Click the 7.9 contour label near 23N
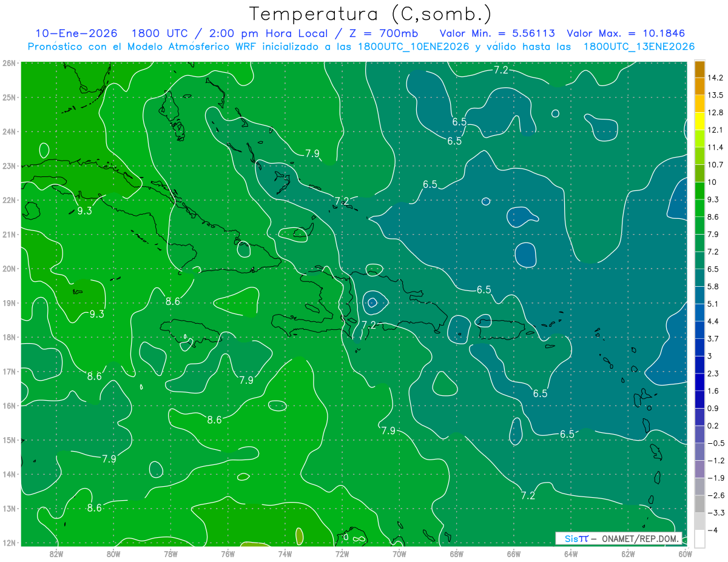This screenshot has width=728, height=562. pos(312,153)
